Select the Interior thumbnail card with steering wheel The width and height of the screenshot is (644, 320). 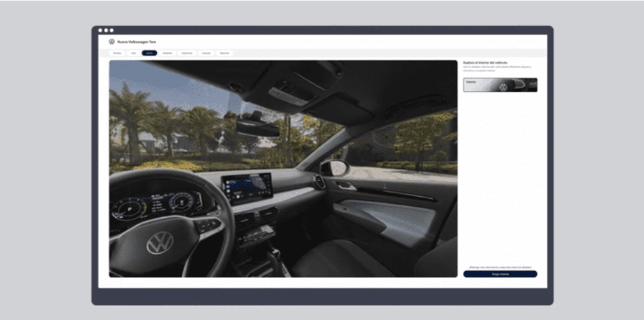click(500, 85)
